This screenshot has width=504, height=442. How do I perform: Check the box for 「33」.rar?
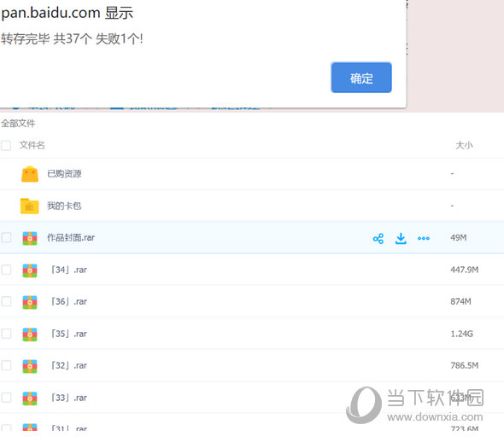6,398
